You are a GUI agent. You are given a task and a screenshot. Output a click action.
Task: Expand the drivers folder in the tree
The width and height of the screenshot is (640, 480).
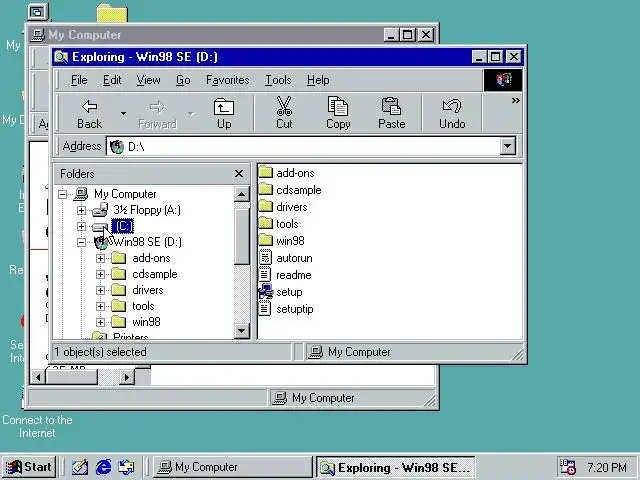(x=100, y=290)
